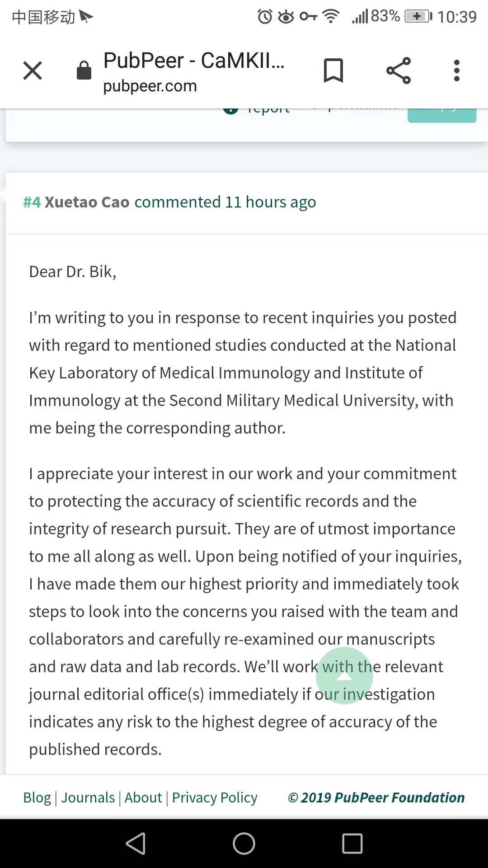Open the Privacy Policy link
Image resolution: width=488 pixels, height=868 pixels.
pyautogui.click(x=215, y=797)
